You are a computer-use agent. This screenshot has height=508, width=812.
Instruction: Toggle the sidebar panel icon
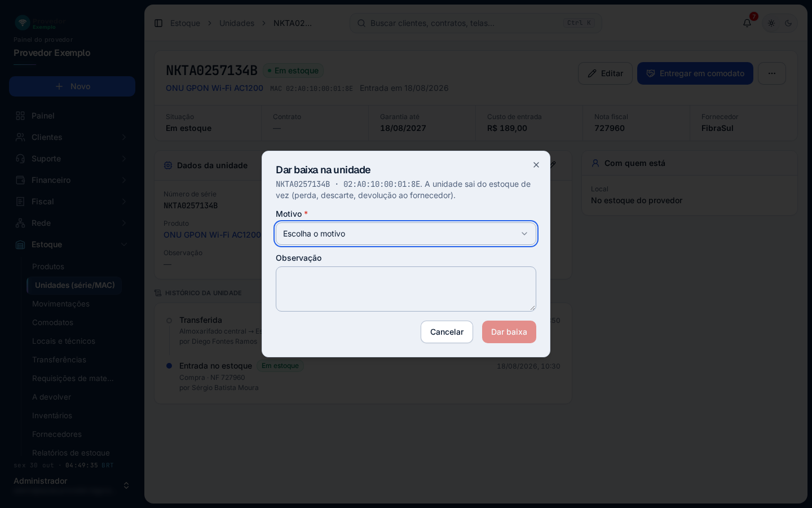tap(158, 23)
